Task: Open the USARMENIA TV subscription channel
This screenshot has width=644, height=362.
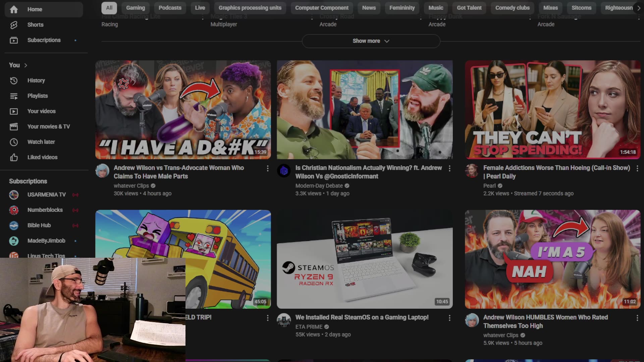Action: (46, 195)
